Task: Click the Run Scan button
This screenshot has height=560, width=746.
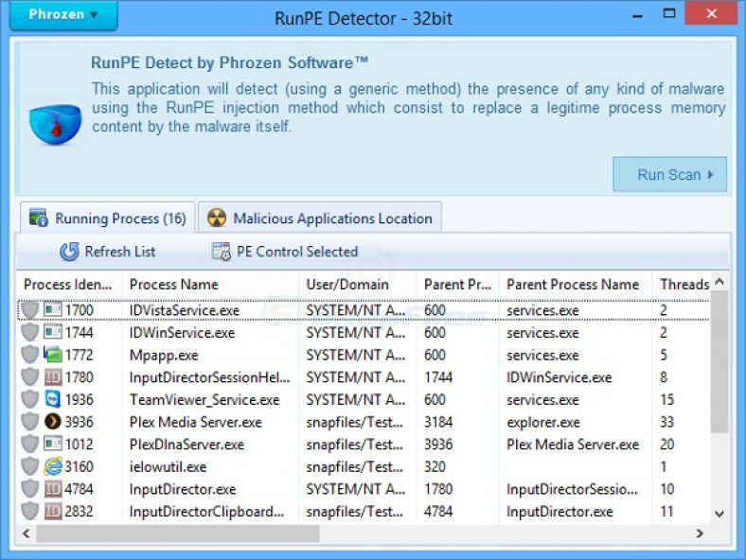Action: [669, 174]
